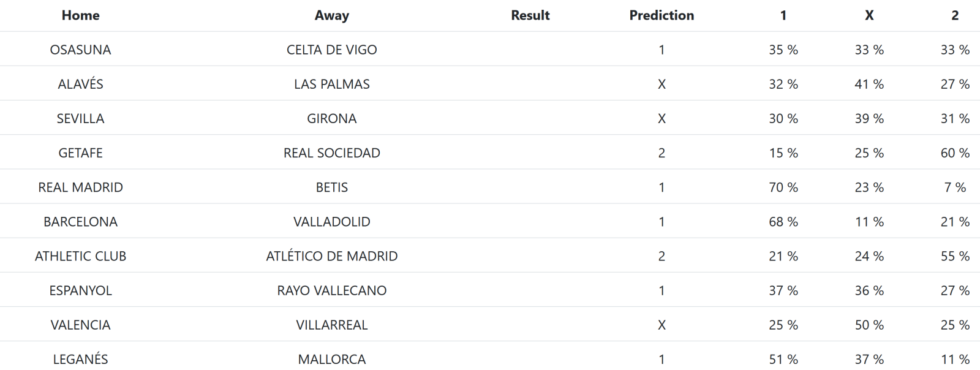Click the Home column header
The height and width of the screenshot is (370, 980).
(x=80, y=15)
